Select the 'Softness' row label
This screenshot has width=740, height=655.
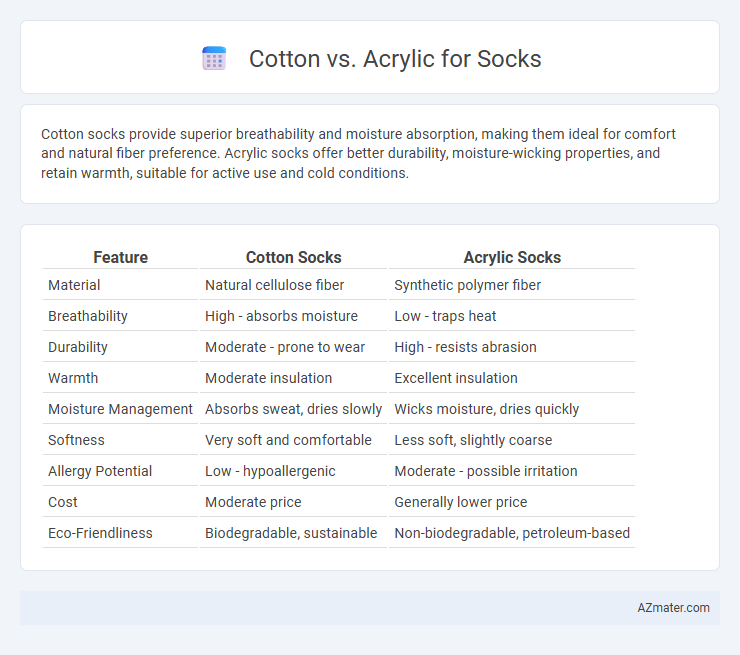(x=76, y=440)
